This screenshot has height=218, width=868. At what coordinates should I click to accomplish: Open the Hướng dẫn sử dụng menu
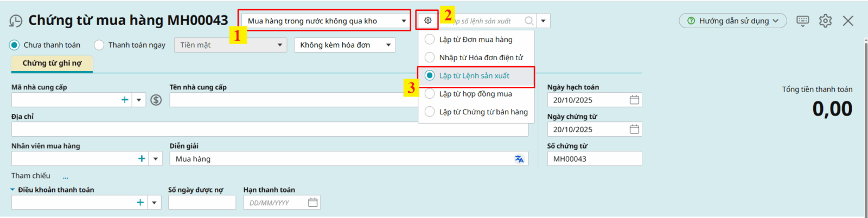tap(733, 21)
